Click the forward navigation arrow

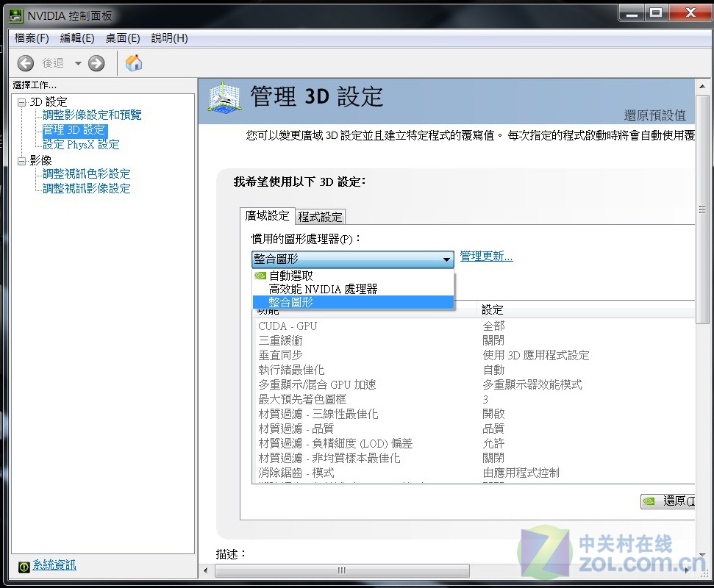tap(95, 63)
